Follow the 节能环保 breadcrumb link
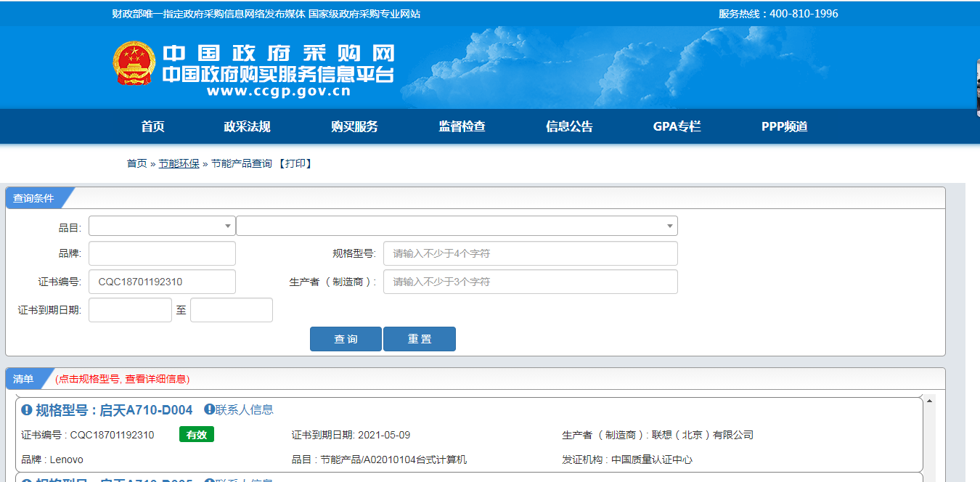This screenshot has width=980, height=482. [x=179, y=164]
